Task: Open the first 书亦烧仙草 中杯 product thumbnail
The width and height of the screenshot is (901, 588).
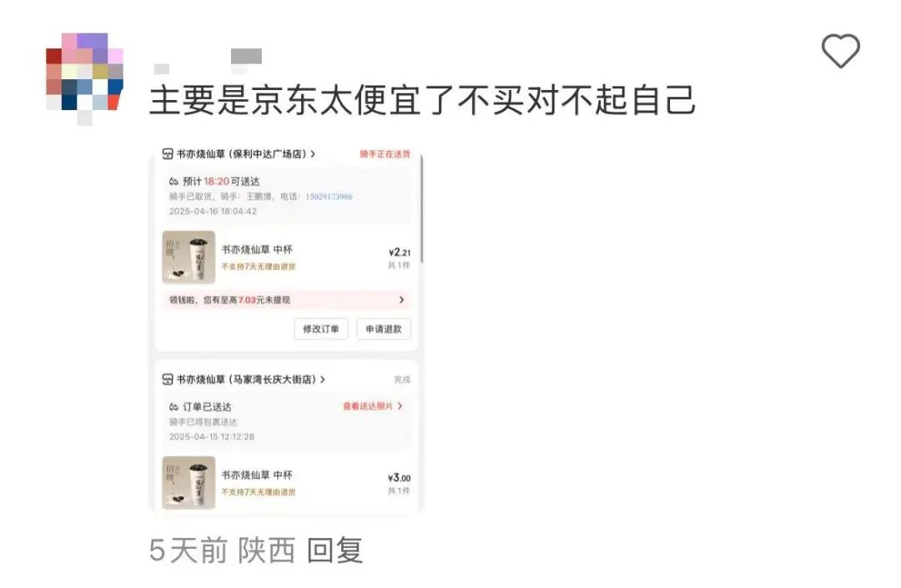Action: [x=189, y=257]
